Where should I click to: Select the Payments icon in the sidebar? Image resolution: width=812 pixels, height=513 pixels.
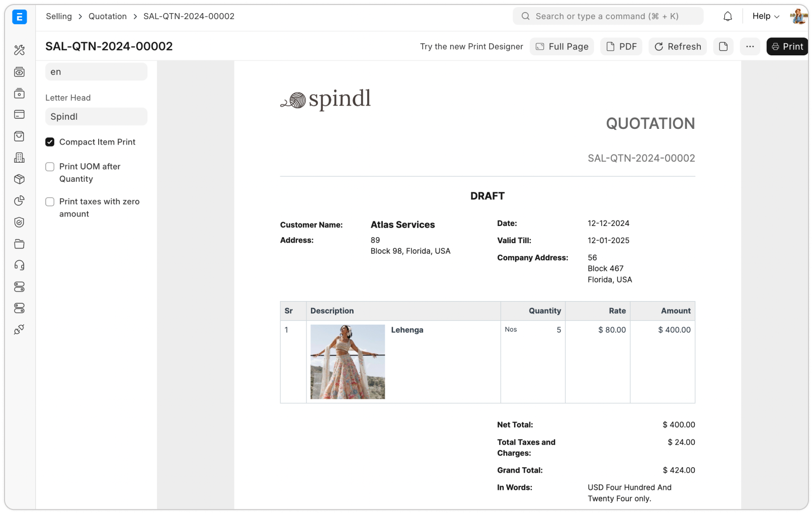click(x=20, y=114)
